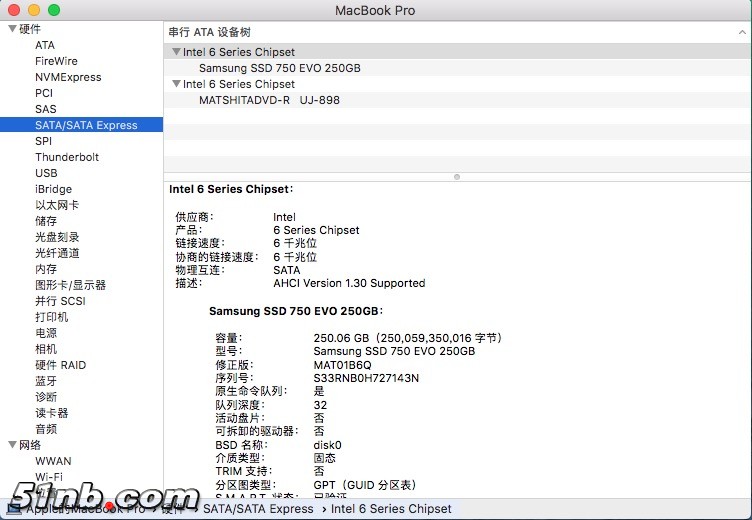This screenshot has width=752, height=520.
Task: Click SATA/SATA Express in the path bar
Action: 258,508
